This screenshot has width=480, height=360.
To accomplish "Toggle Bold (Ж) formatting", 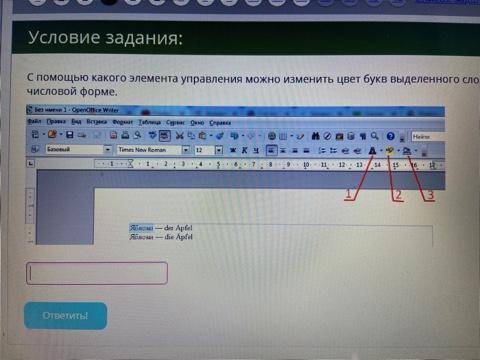I will point(233,150).
